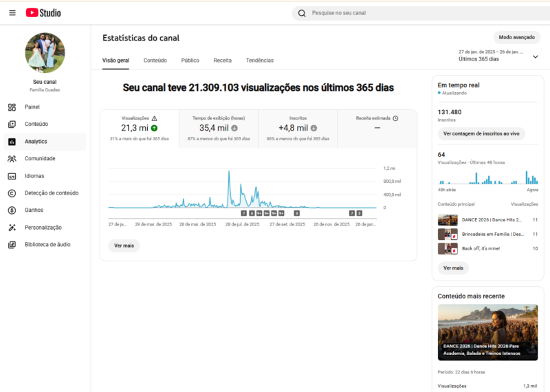Click the 21.309.103 visualizações headline
Image resolution: width=550 pixels, height=392 pixels.
point(258,88)
